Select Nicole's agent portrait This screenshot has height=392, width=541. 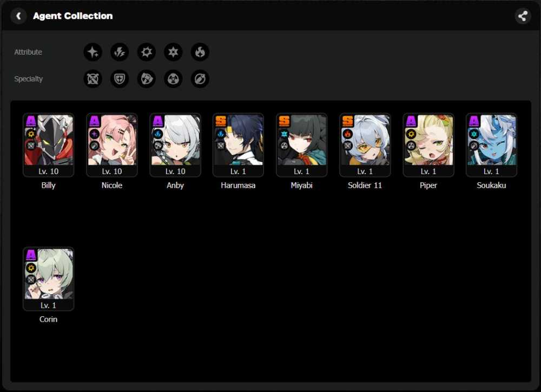coord(112,145)
